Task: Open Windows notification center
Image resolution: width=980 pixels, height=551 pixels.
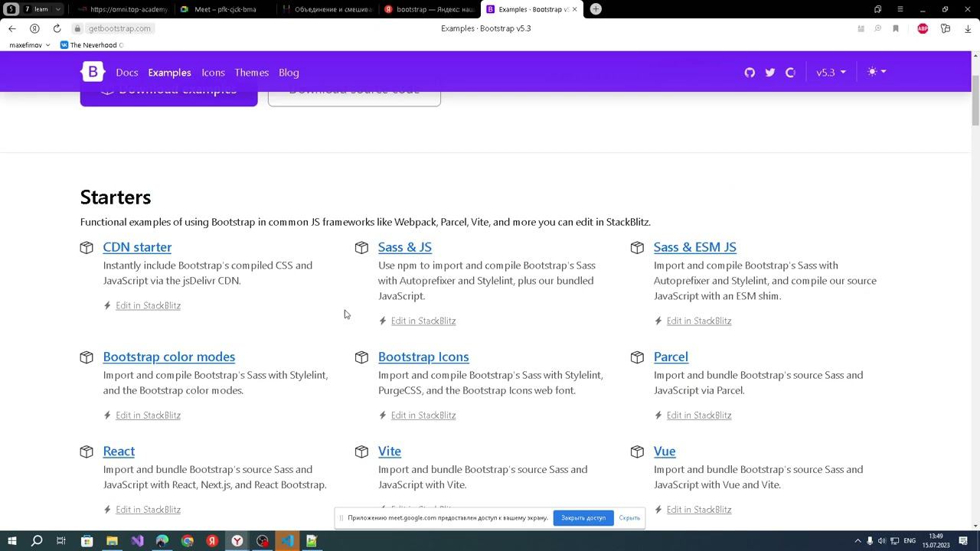Action: (x=964, y=541)
